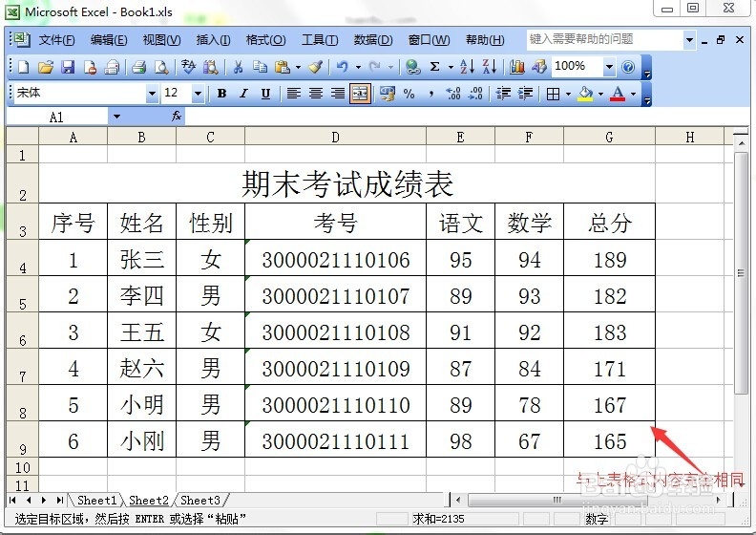
Task: Open the font size dropdown
Action: [x=198, y=94]
